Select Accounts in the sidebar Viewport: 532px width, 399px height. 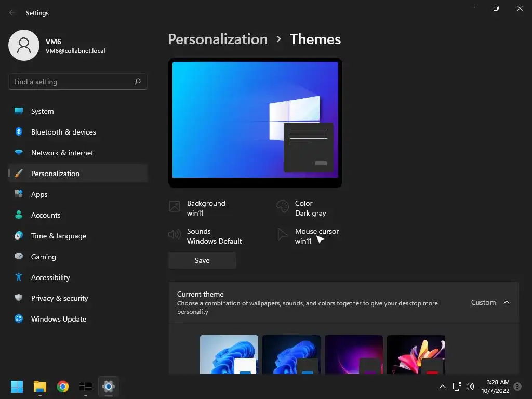(x=78, y=215)
